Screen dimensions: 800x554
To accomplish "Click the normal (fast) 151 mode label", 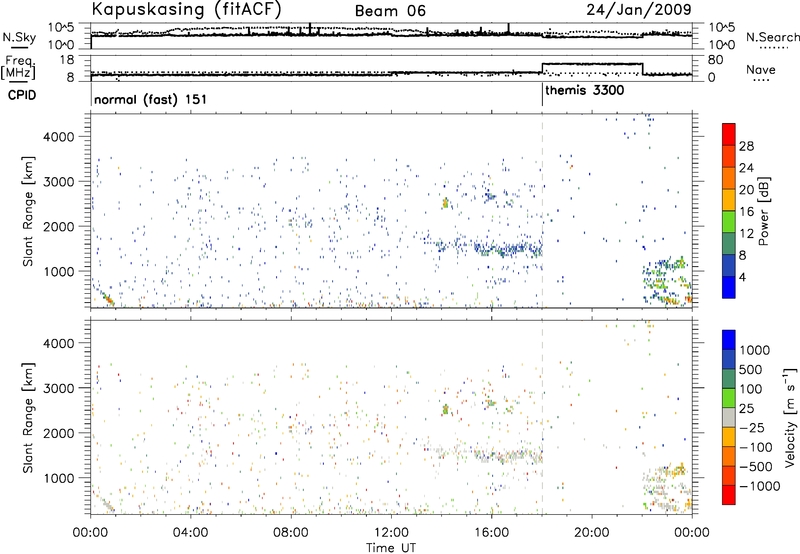I will (151, 99).
